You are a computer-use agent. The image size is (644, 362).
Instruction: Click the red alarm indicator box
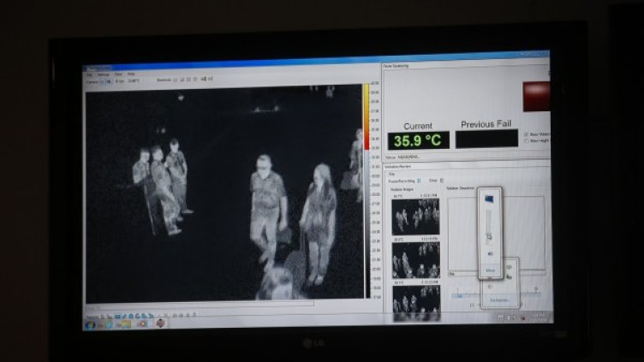coord(536,95)
